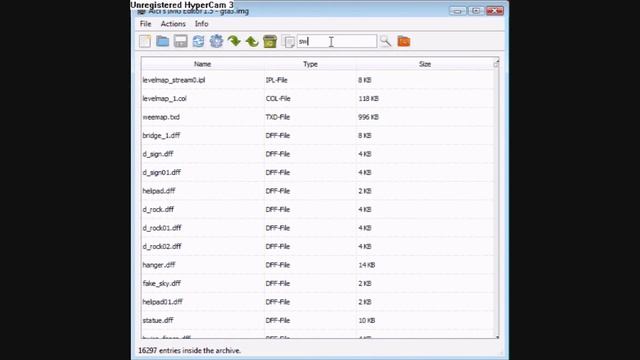Click the 10 KB size cell
Image resolution: width=640 pixels, height=360 pixels.
pyautogui.click(x=367, y=320)
